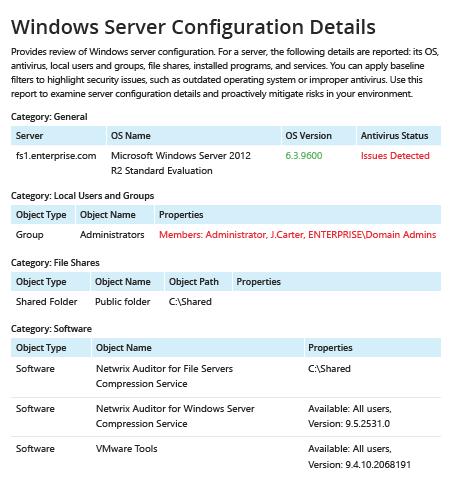The width and height of the screenshot is (450, 485).
Task: Select Netwrix Auditor for File Servers row
Action: pos(226,377)
